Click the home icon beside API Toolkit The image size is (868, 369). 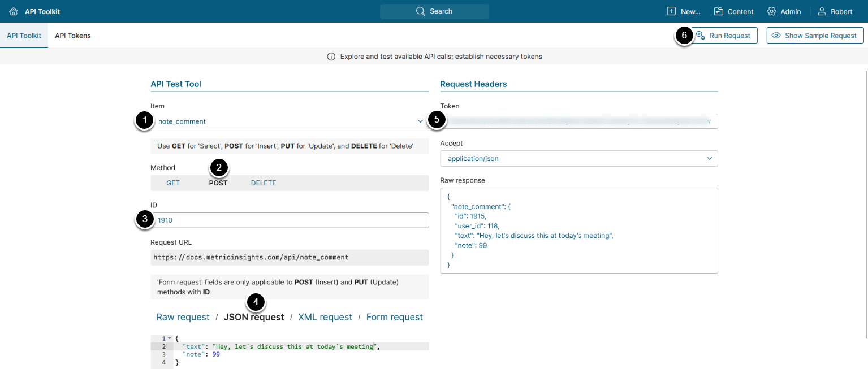coord(14,11)
